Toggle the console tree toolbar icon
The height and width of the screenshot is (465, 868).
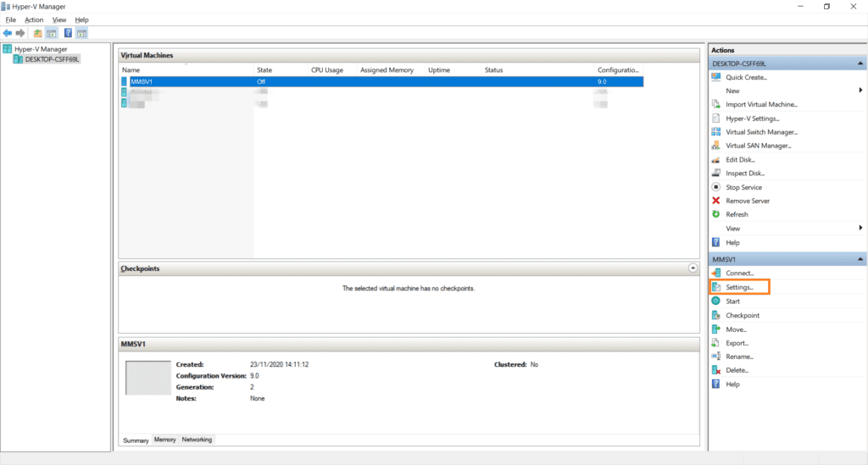(52, 33)
